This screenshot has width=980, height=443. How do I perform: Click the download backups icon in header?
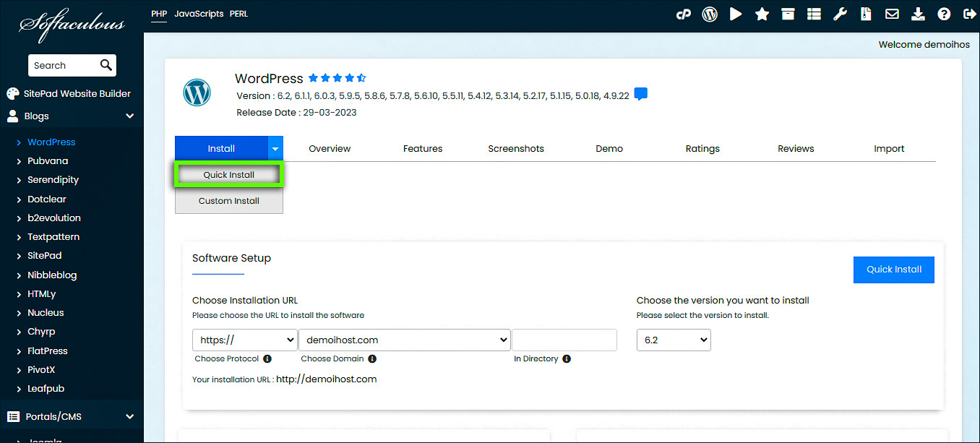pos(918,14)
